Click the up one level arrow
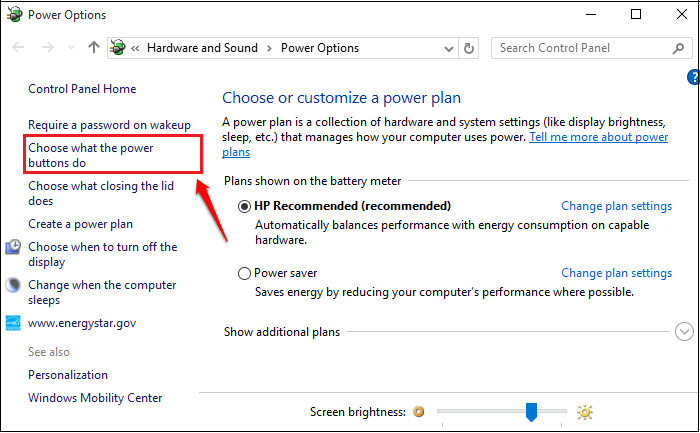The height and width of the screenshot is (433, 700). (93, 47)
